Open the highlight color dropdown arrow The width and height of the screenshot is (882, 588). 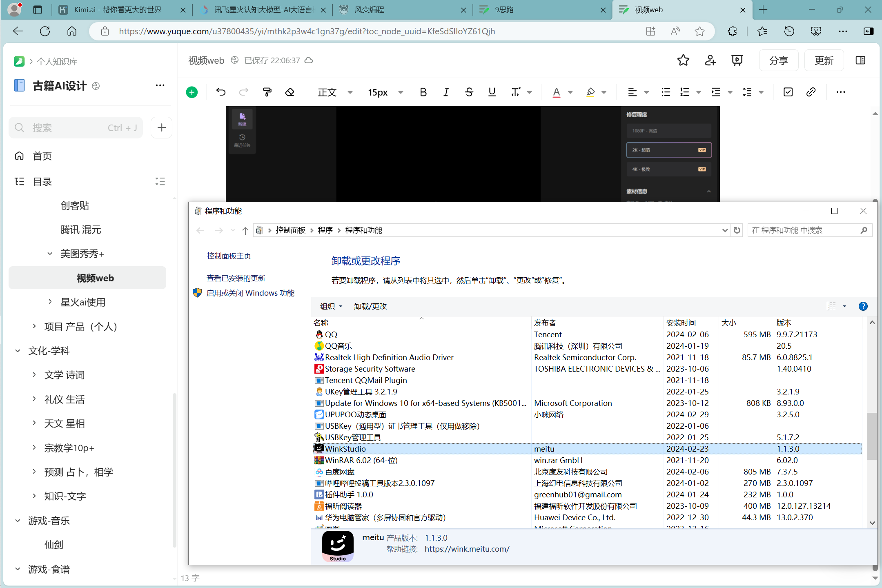(604, 92)
